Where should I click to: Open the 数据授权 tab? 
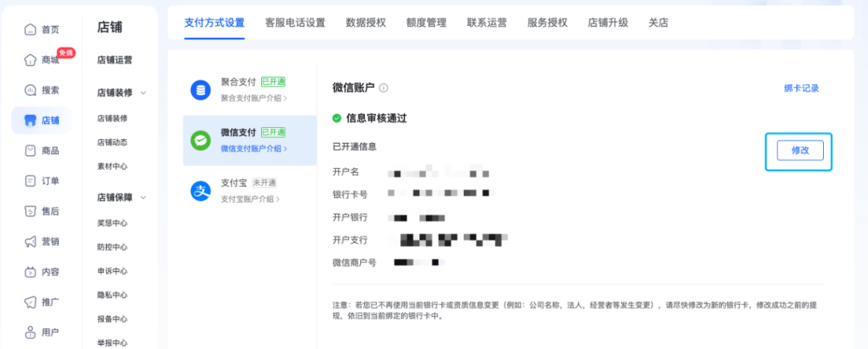[x=366, y=23]
